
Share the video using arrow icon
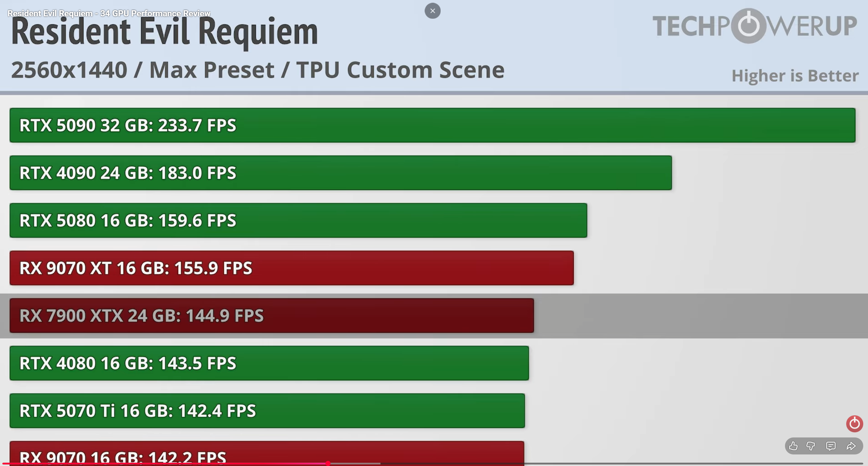tap(851, 446)
